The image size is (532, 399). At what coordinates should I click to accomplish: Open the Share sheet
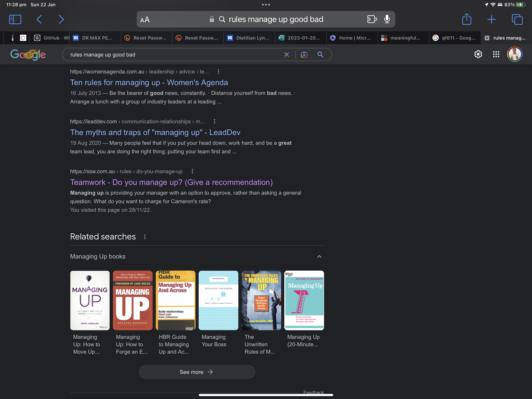point(467,19)
